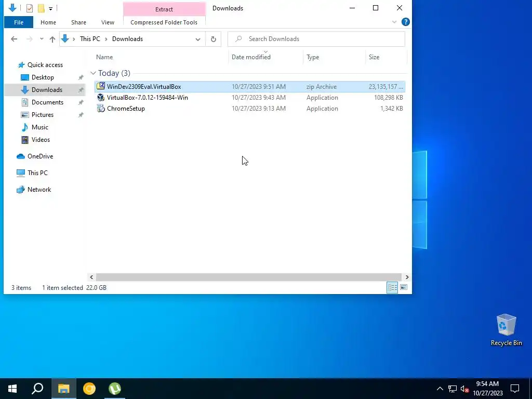Click the horizontal scrollbar left arrow

(x=91, y=277)
